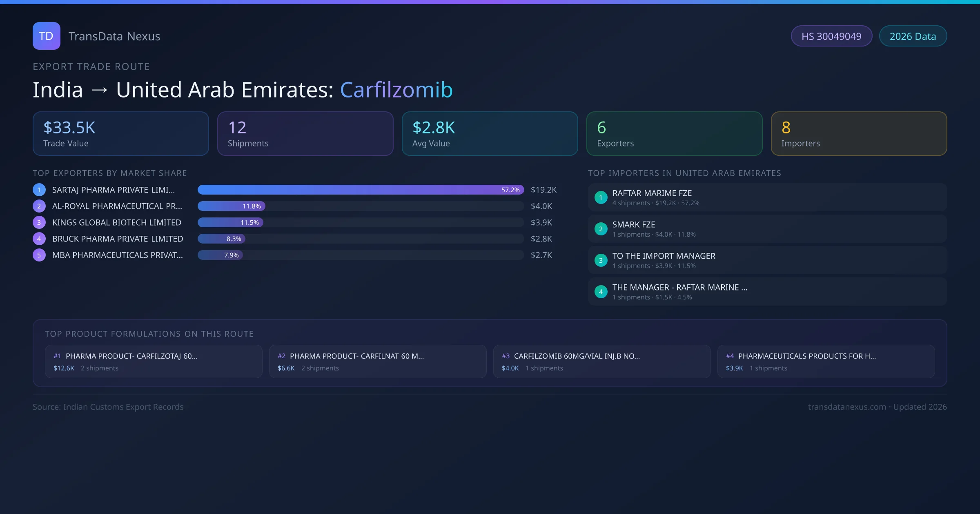Open the 8 Importers stat card
Image resolution: width=980 pixels, height=514 pixels.
pyautogui.click(x=859, y=134)
